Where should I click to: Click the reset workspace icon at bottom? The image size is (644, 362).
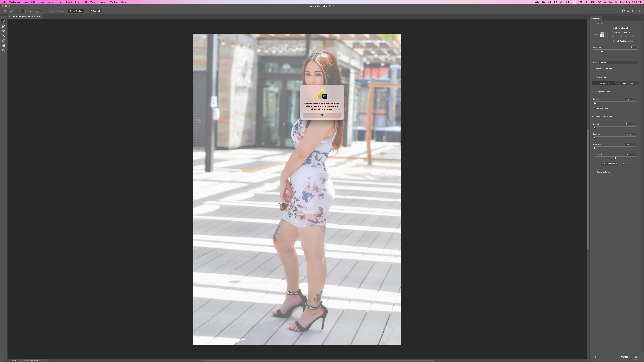pos(595,357)
